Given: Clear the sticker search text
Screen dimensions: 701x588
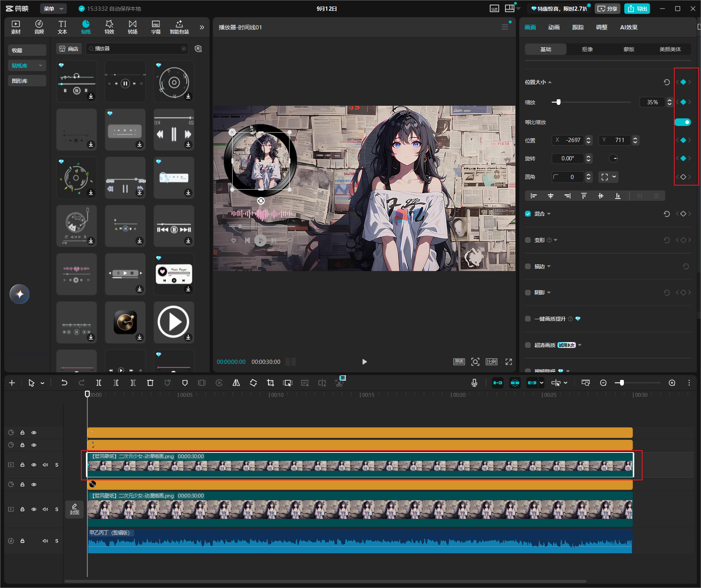Looking at the screenshot, I should [x=184, y=49].
